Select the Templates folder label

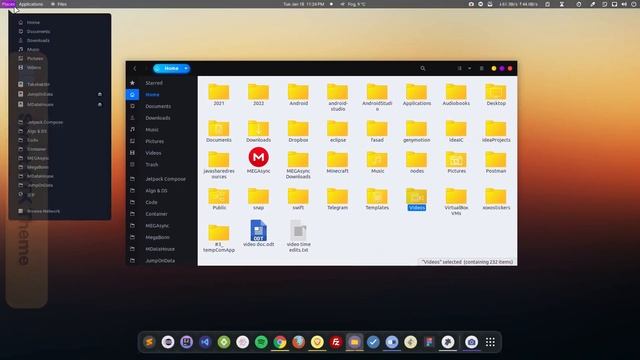377,208
